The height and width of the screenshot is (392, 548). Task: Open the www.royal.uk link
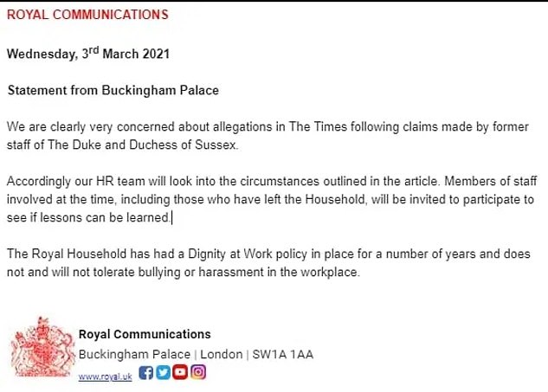[105, 378]
